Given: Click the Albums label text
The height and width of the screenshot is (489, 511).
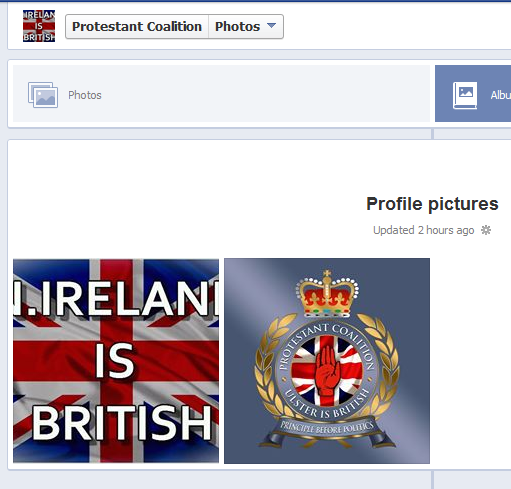Looking at the screenshot, I should (x=500, y=95).
